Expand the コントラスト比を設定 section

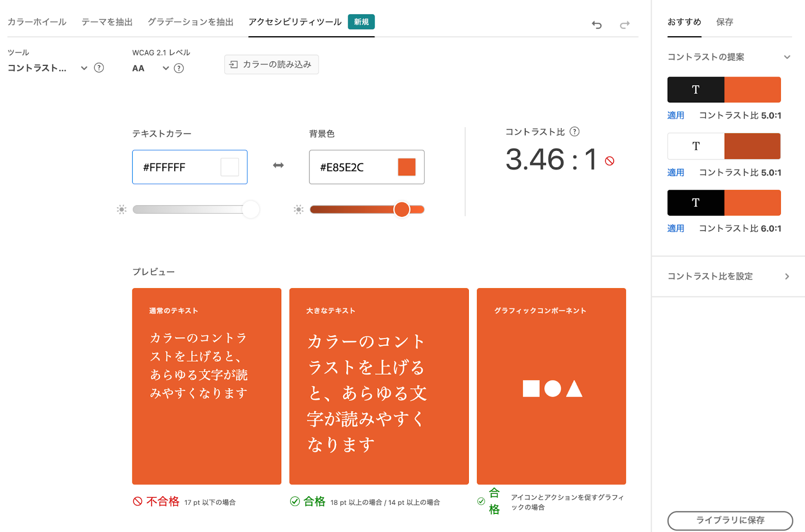[x=787, y=276]
